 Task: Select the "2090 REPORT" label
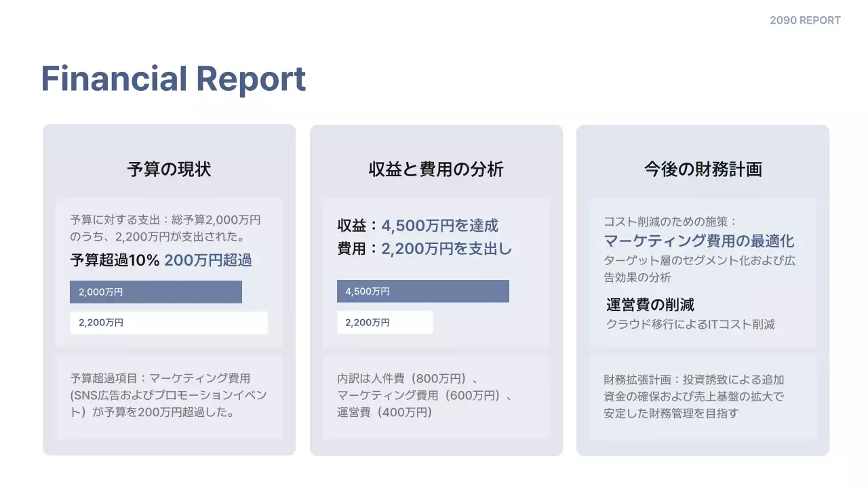click(x=804, y=20)
